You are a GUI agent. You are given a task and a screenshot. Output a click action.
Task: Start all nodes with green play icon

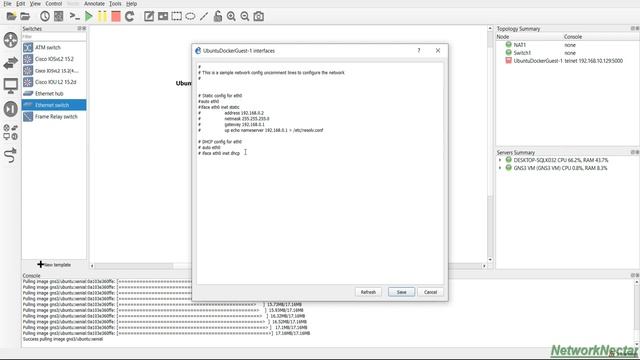(89, 16)
